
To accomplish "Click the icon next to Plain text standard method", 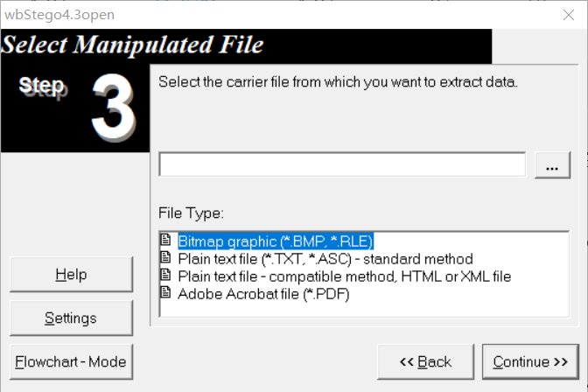I will 165,257.
